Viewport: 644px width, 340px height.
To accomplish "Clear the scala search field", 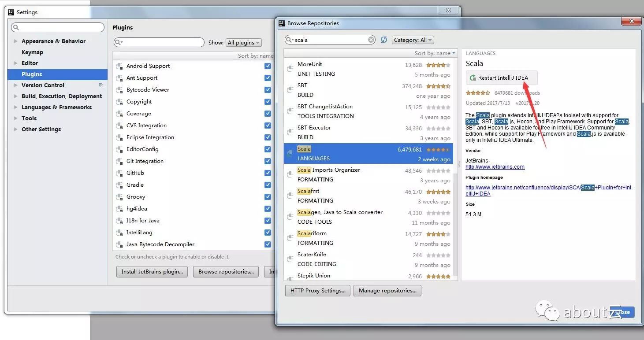I will (x=371, y=40).
